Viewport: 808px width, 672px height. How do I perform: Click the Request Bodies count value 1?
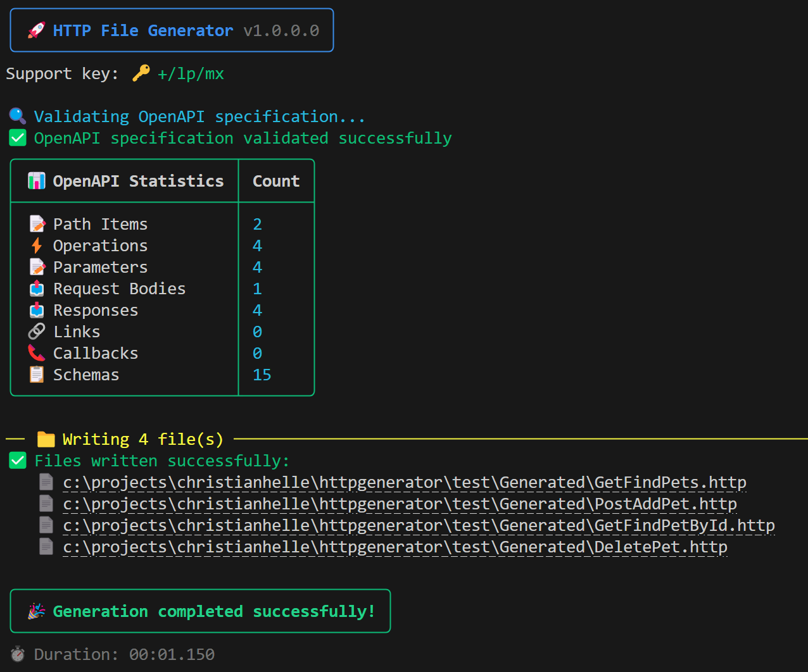coord(258,289)
